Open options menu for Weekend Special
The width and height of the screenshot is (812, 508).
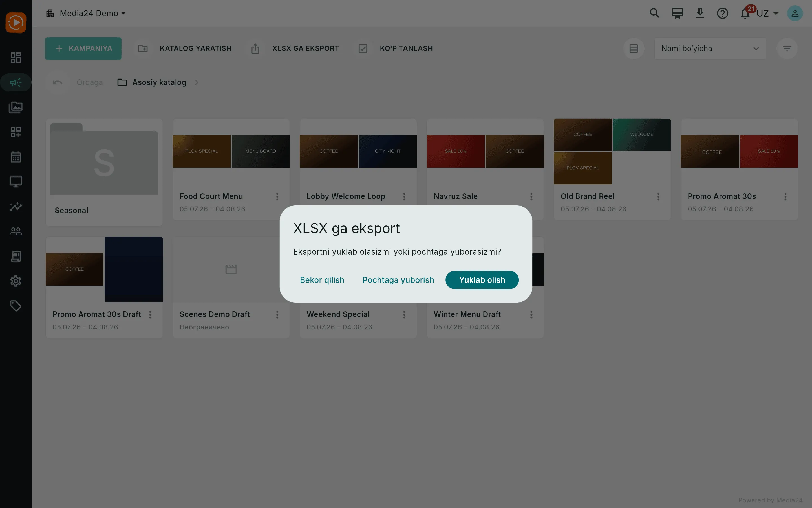[x=404, y=314]
